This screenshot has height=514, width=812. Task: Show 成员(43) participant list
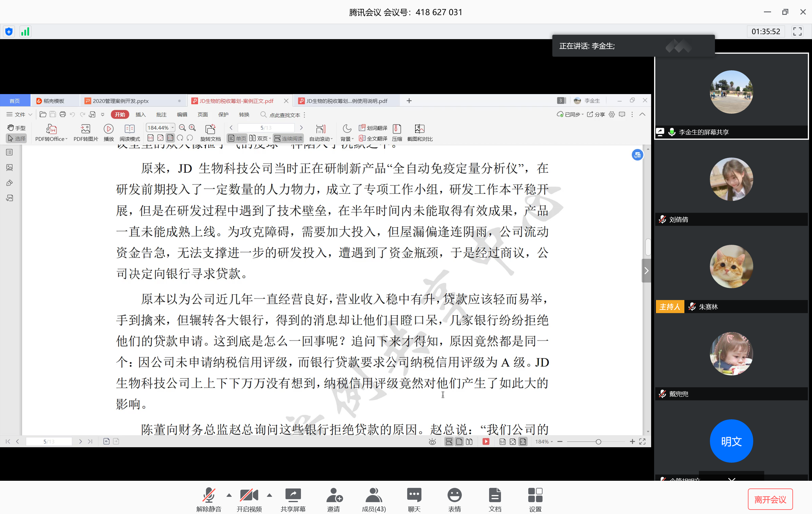click(x=374, y=499)
